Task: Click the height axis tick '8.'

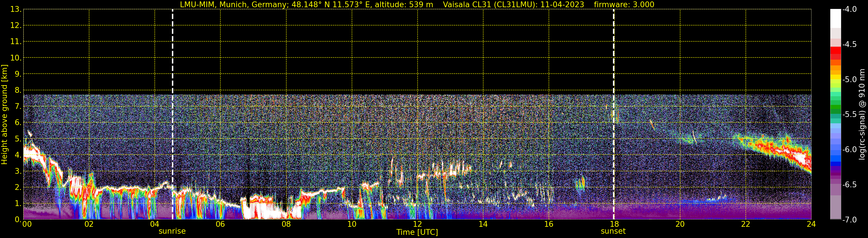Action: click(18, 90)
